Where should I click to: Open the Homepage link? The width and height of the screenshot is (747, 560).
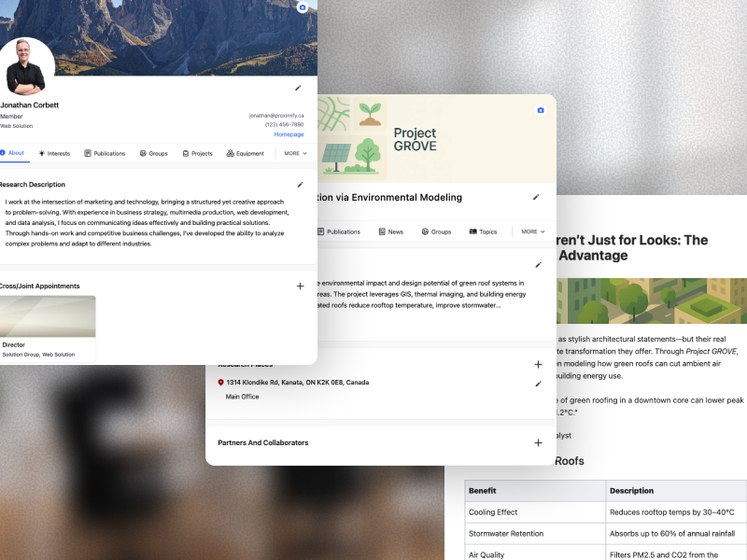tap(289, 134)
